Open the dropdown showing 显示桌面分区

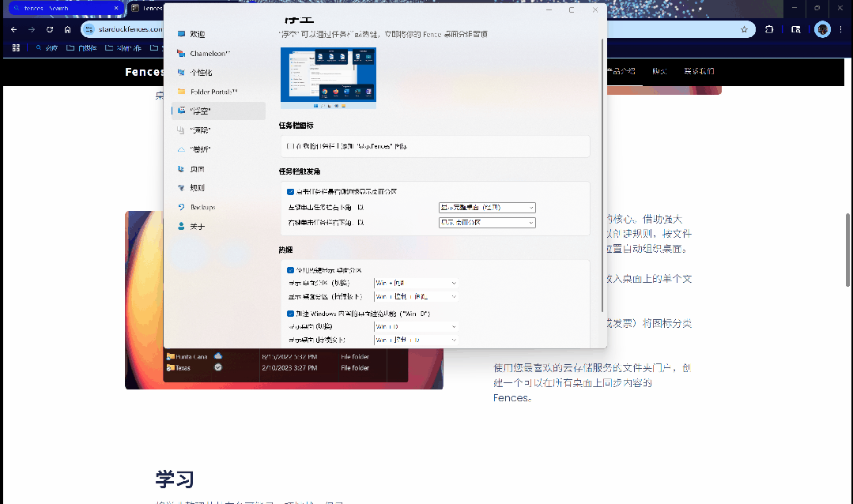point(487,222)
